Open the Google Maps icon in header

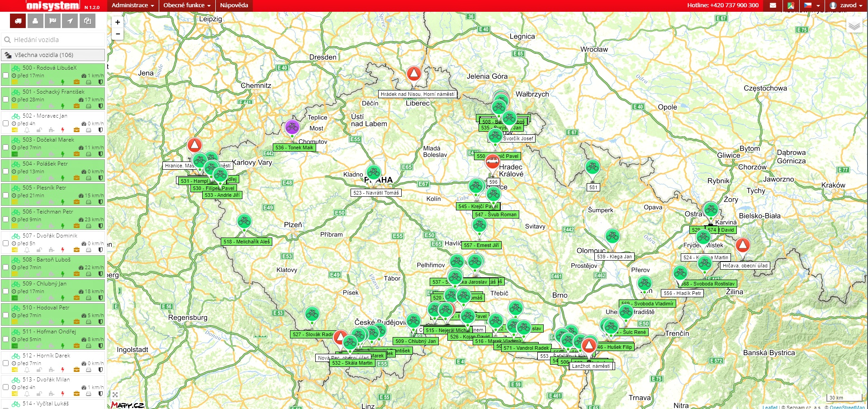(791, 5)
